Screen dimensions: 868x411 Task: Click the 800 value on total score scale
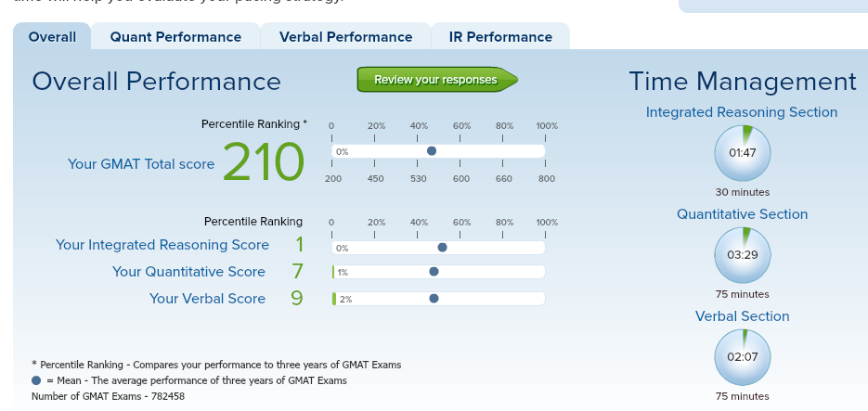click(547, 179)
